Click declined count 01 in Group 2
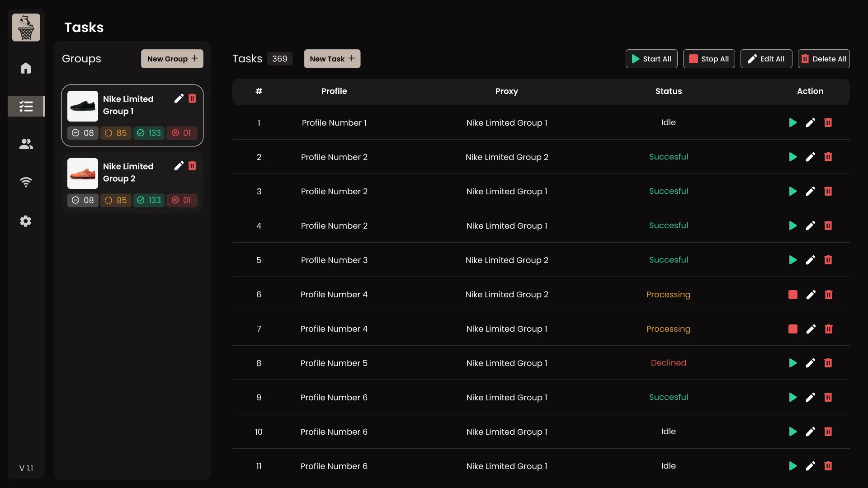Screen dimensions: 868x488 tap(182, 200)
